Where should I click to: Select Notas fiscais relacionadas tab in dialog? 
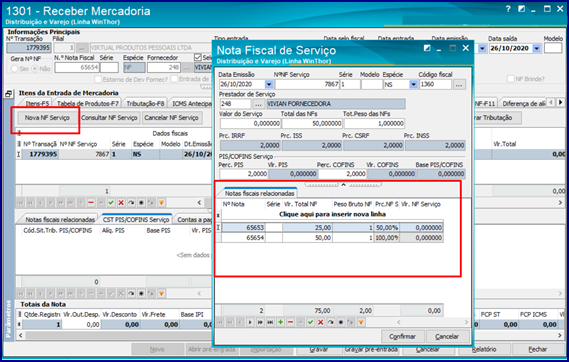[259, 193]
